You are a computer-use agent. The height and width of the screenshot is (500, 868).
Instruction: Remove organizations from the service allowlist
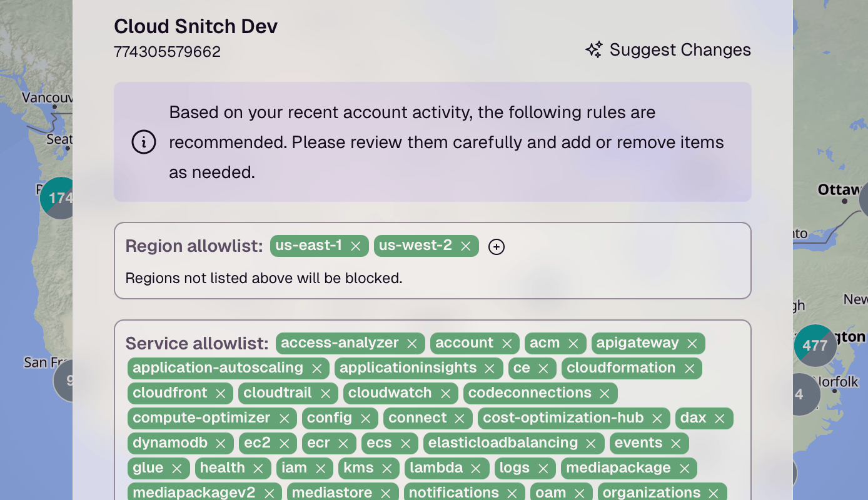click(713, 492)
